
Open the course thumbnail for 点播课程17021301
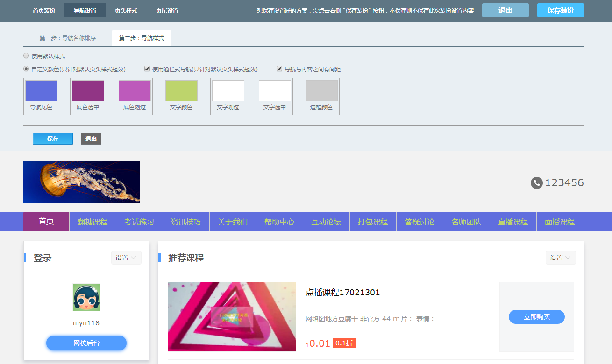pos(232,317)
